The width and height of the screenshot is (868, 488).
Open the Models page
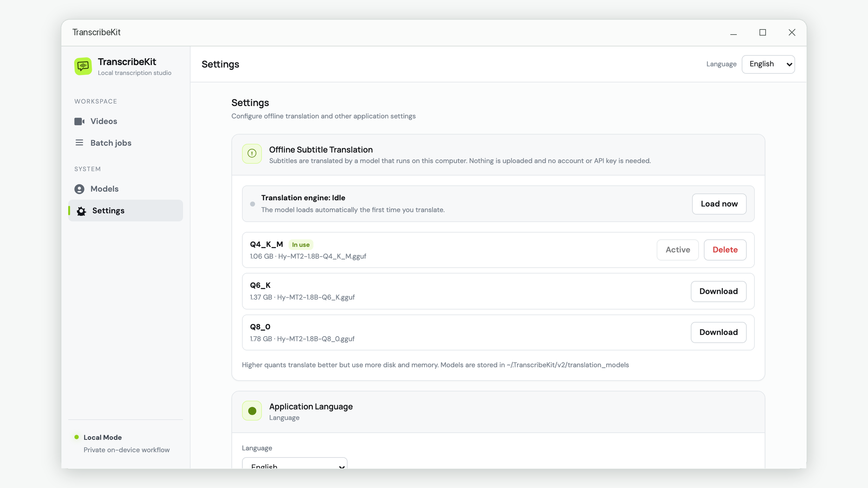(x=125, y=189)
